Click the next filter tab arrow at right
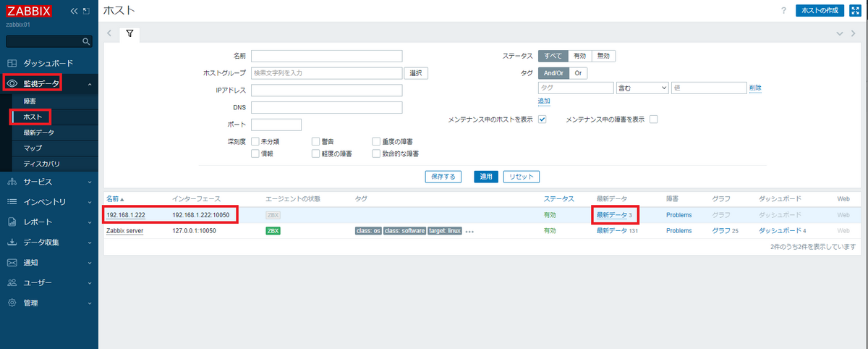Image resolution: width=868 pixels, height=349 pixels. [854, 33]
